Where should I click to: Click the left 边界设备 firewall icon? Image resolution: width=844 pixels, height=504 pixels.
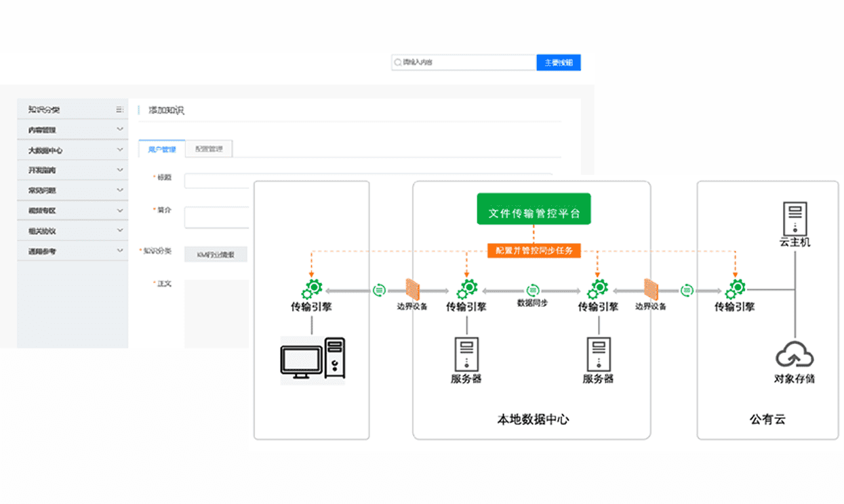(x=412, y=289)
